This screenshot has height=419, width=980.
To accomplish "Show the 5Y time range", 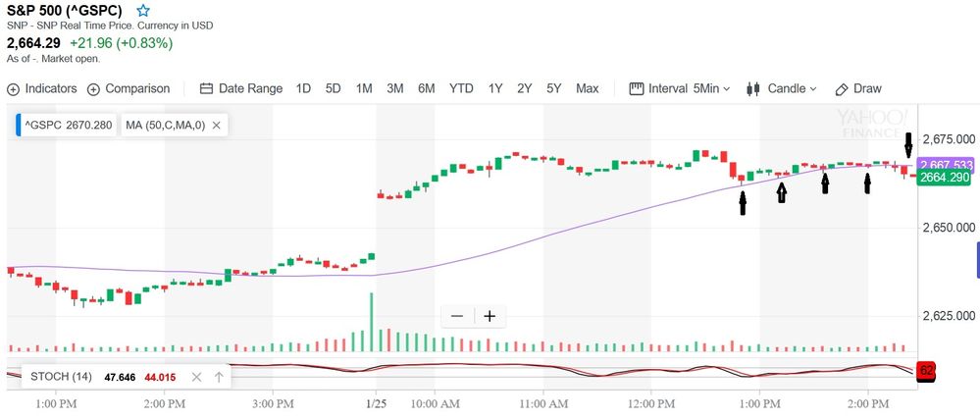I will tap(554, 88).
